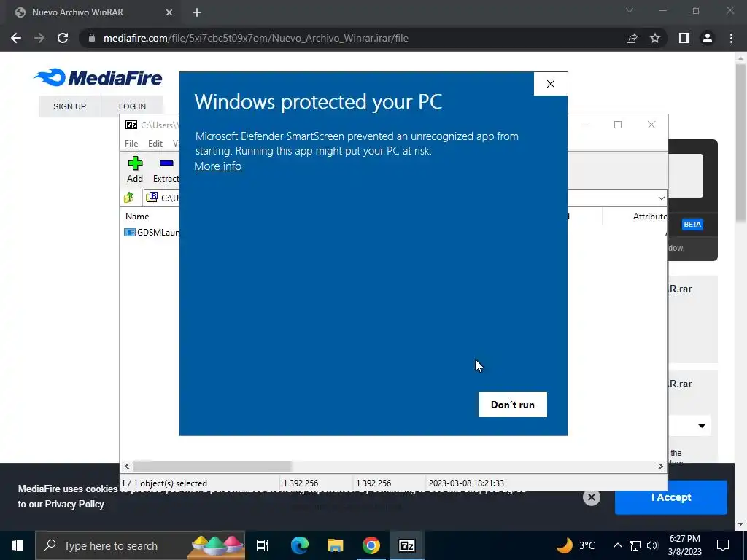Open Chrome three-dot menu

[731, 38]
